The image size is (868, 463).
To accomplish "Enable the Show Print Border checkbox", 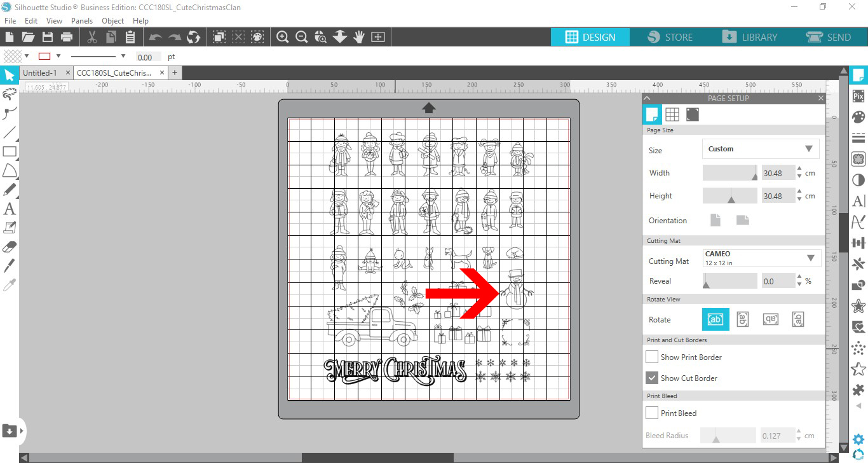I will point(652,357).
